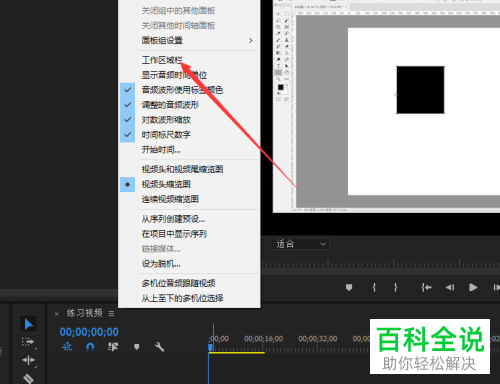The height and width of the screenshot is (384, 500).
Task: Click foreground color swatch in preview toolbar
Action: [281, 87]
